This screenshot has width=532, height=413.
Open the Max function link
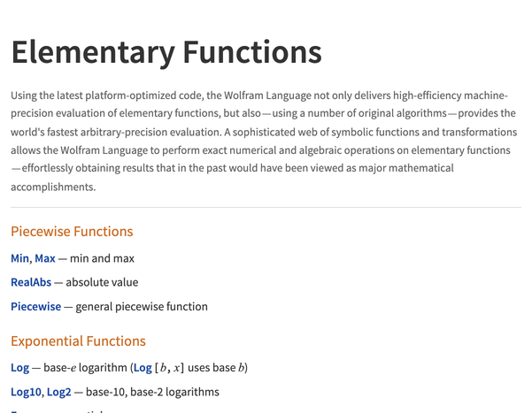pyautogui.click(x=45, y=258)
